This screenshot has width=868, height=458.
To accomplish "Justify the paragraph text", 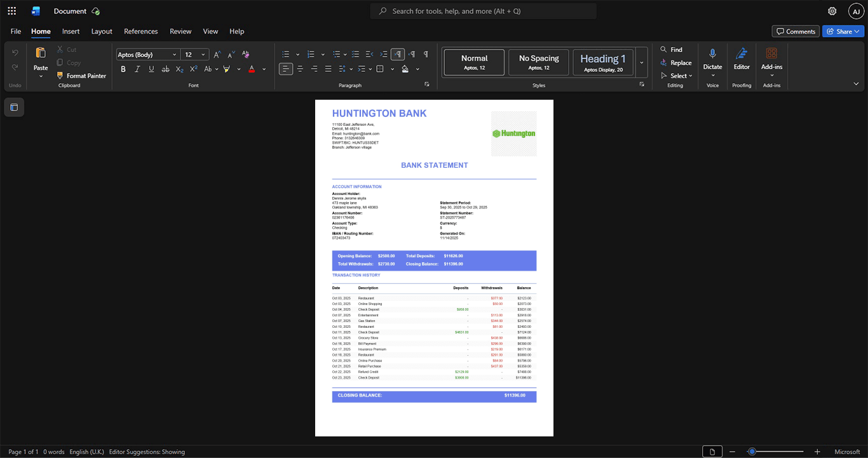I will point(328,69).
